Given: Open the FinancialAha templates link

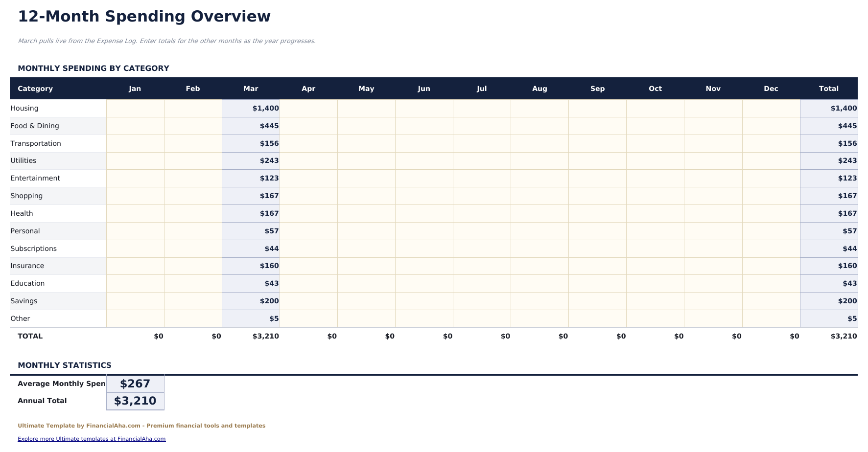Looking at the screenshot, I should click(92, 439).
